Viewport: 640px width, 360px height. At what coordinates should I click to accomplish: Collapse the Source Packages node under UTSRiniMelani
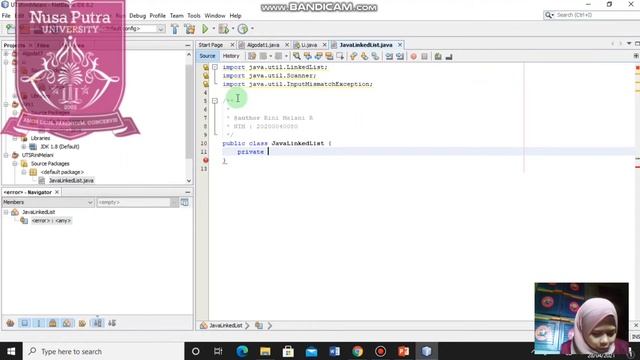(15, 164)
